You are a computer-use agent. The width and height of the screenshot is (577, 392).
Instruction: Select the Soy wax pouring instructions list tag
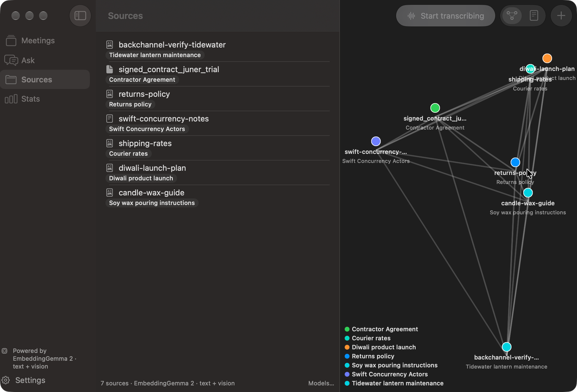pos(152,203)
